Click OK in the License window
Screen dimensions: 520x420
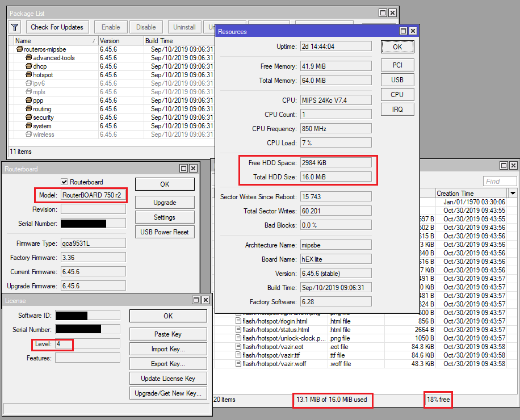click(168, 316)
